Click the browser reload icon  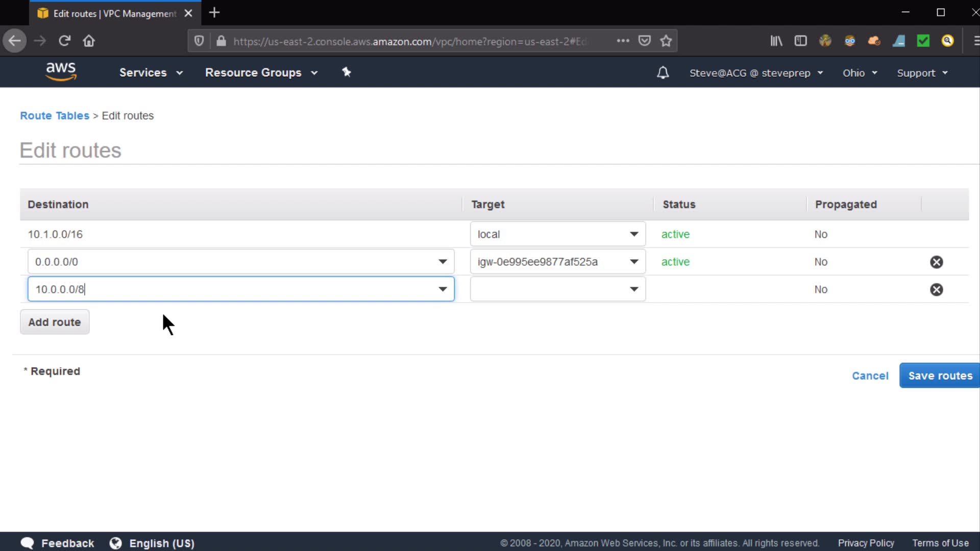(x=64, y=41)
